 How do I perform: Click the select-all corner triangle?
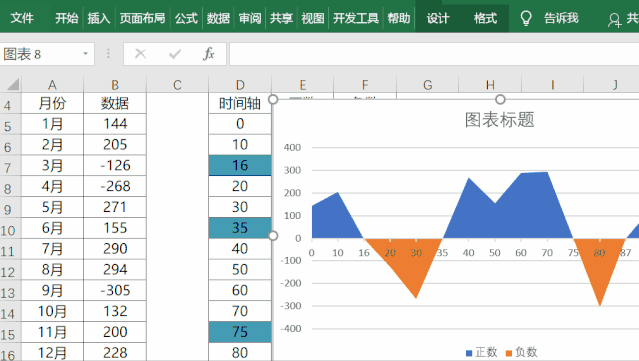click(x=13, y=84)
